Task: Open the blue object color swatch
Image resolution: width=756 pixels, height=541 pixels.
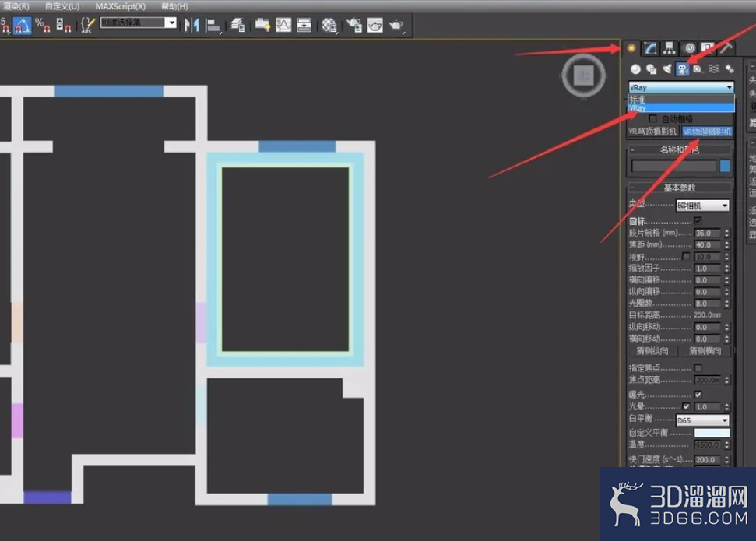Action: pos(725,166)
